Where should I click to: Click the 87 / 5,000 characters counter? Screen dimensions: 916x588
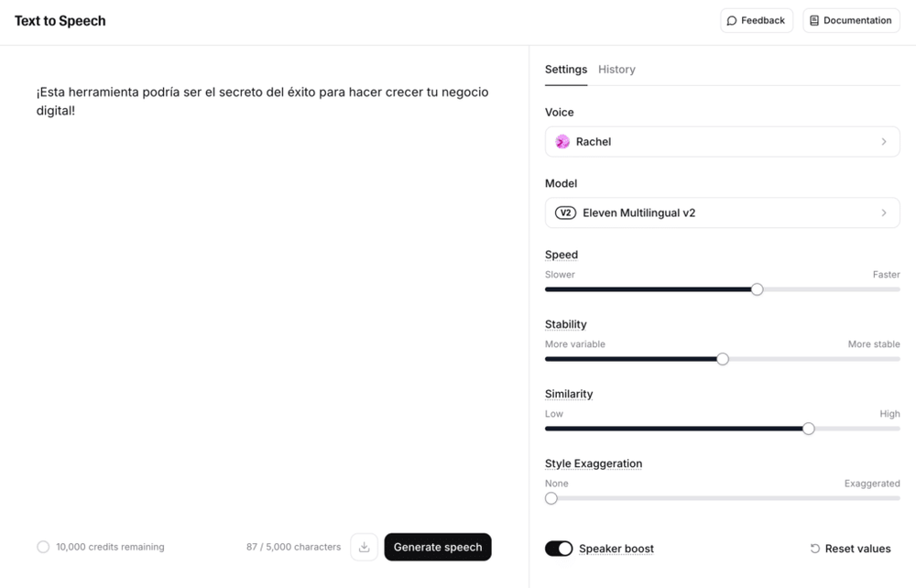[x=293, y=547]
